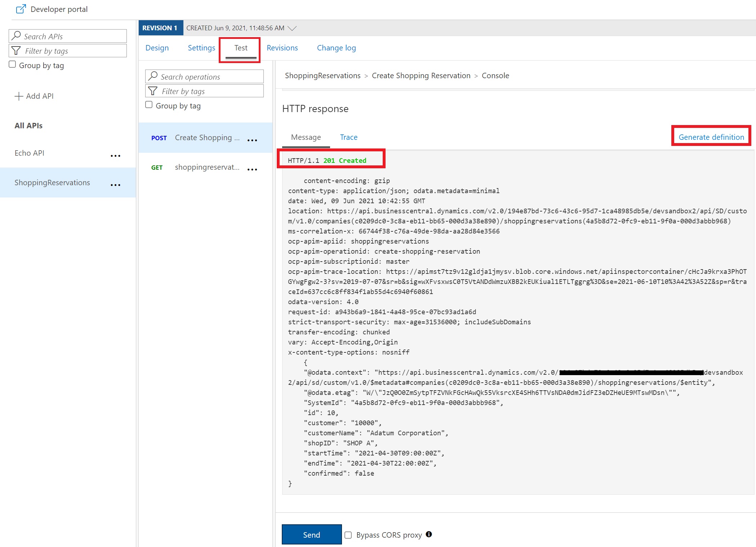The height and width of the screenshot is (547, 756).
Task: Open the ShoppingReservations ellipsis menu
Action: pos(115,185)
